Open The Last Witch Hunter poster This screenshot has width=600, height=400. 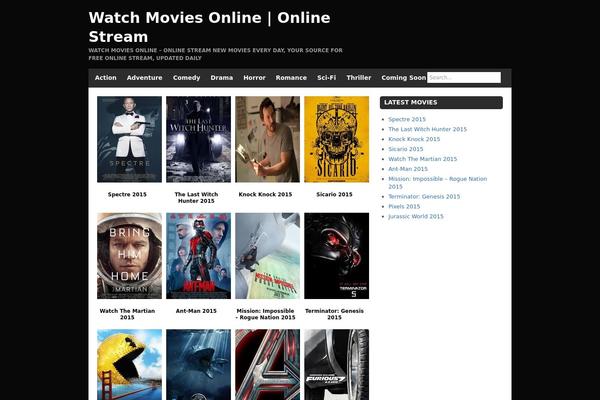[198, 139]
